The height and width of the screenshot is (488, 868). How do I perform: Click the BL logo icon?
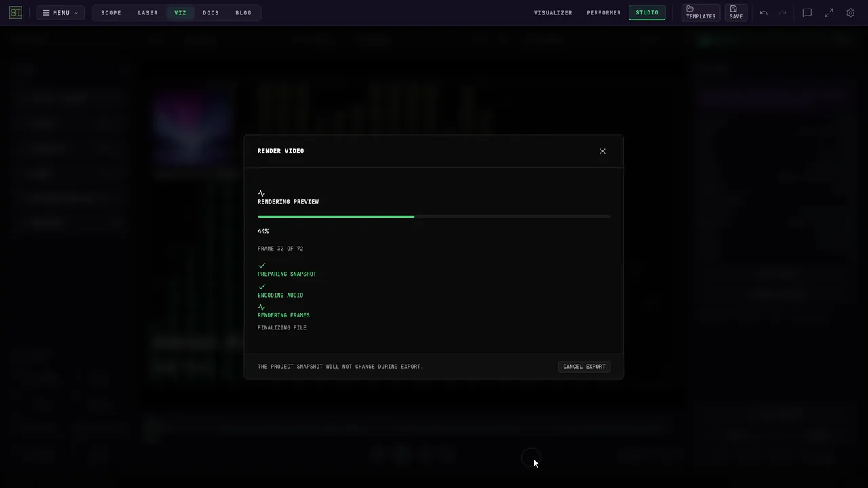16,13
